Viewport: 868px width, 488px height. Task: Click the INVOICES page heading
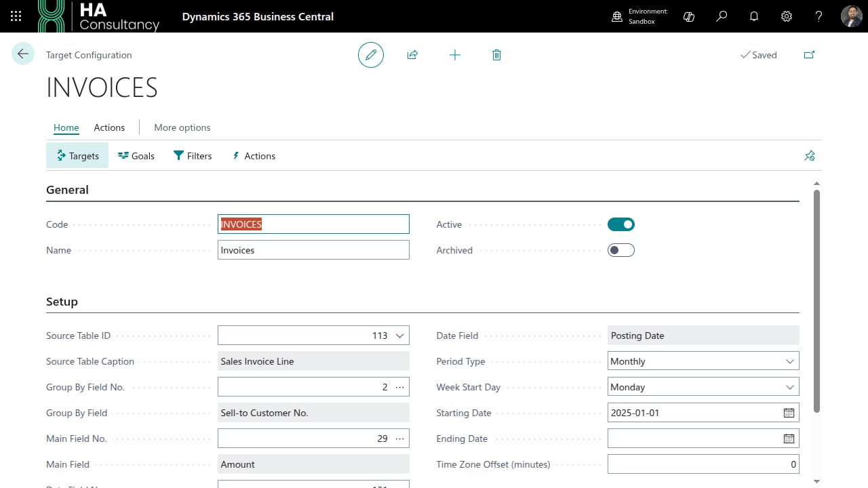[x=102, y=88]
